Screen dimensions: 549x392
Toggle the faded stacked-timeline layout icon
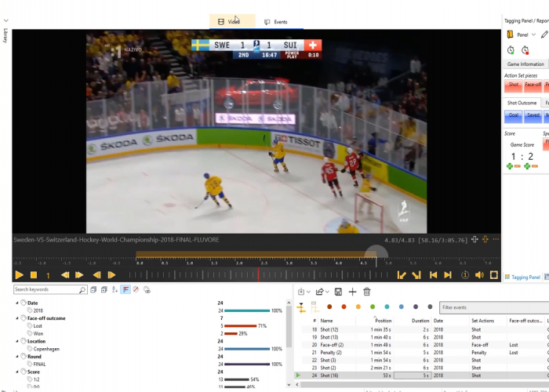(314, 307)
